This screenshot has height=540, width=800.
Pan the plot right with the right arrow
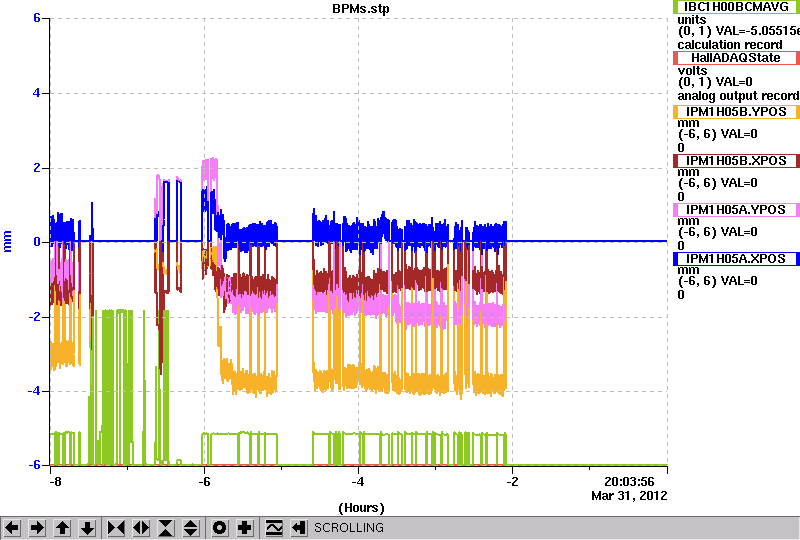pyautogui.click(x=37, y=528)
